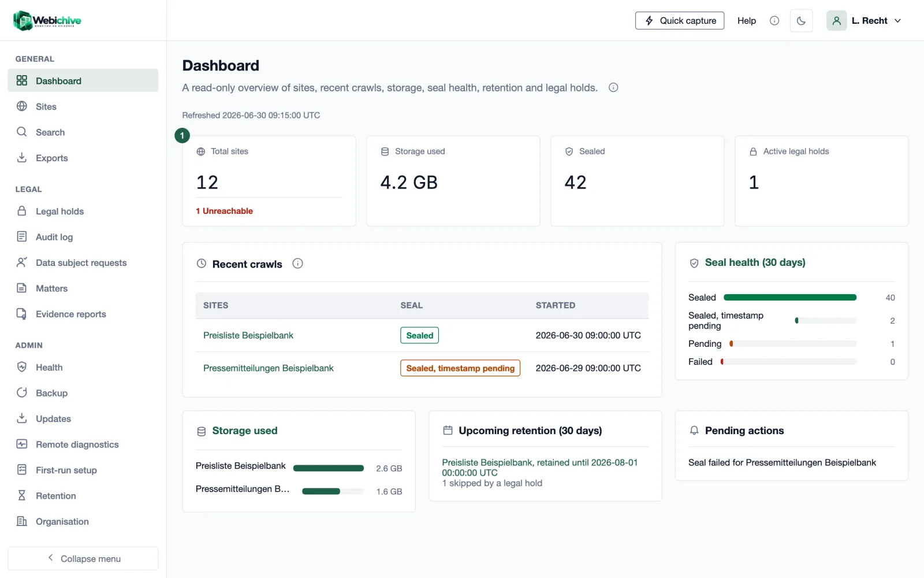
Task: Click the Storage used 4.2 GB card
Action: click(453, 181)
